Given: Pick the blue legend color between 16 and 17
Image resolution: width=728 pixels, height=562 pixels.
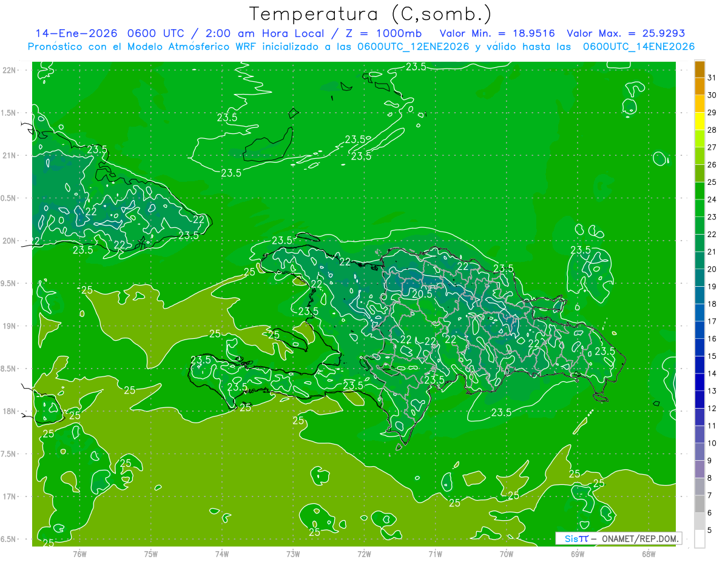Looking at the screenshot, I should pyautogui.click(x=699, y=330).
